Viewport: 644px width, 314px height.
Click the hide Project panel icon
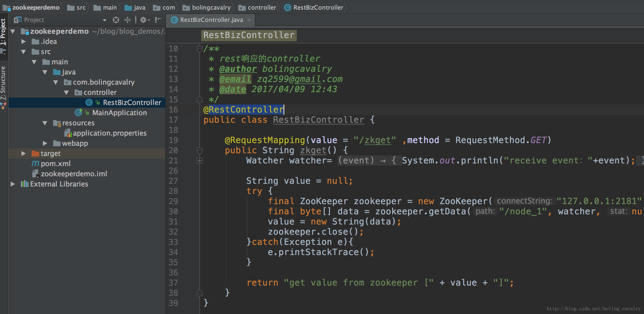coord(158,20)
